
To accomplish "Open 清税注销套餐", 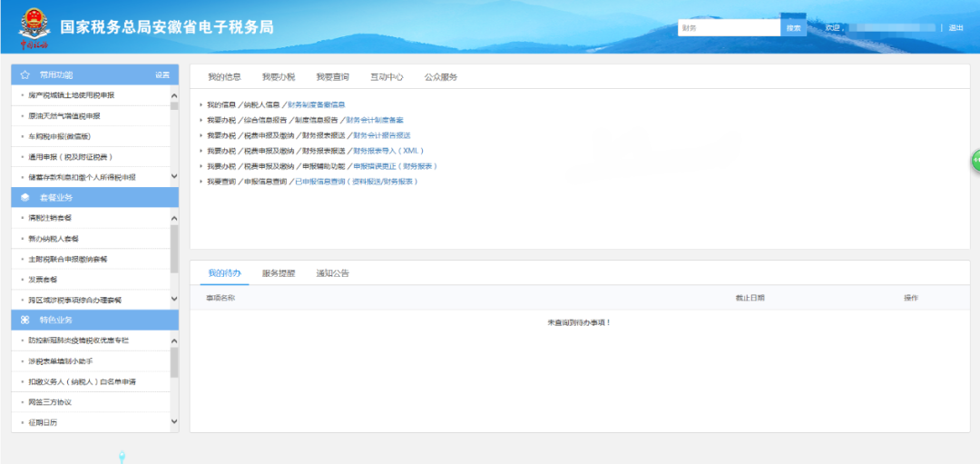I will click(50, 218).
